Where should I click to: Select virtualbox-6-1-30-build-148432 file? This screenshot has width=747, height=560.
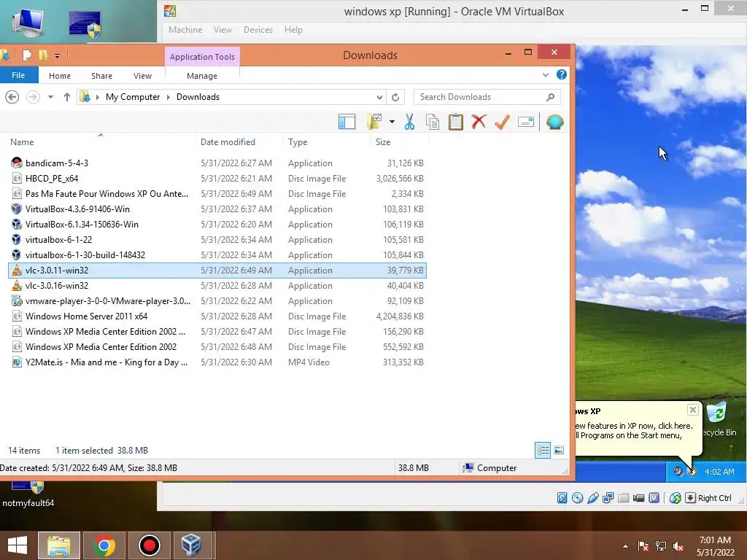(x=217, y=254)
